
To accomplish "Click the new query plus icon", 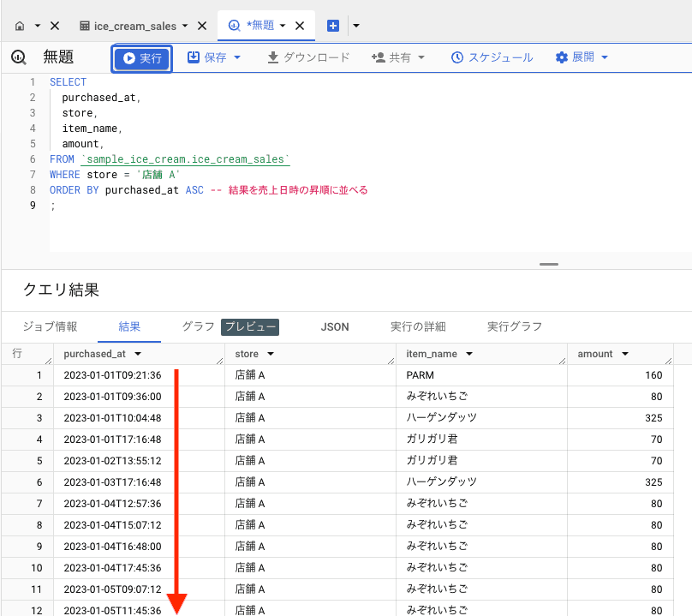I will [333, 26].
